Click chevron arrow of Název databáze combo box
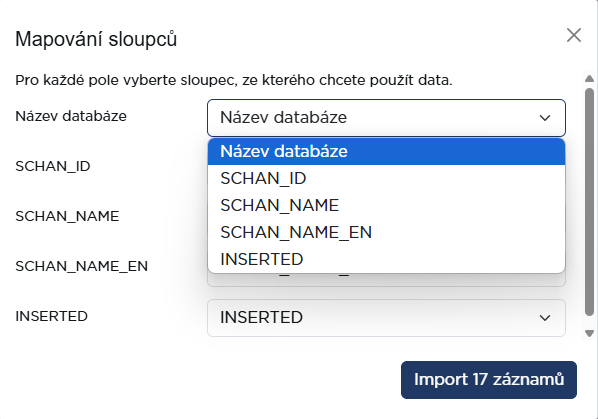 click(545, 118)
